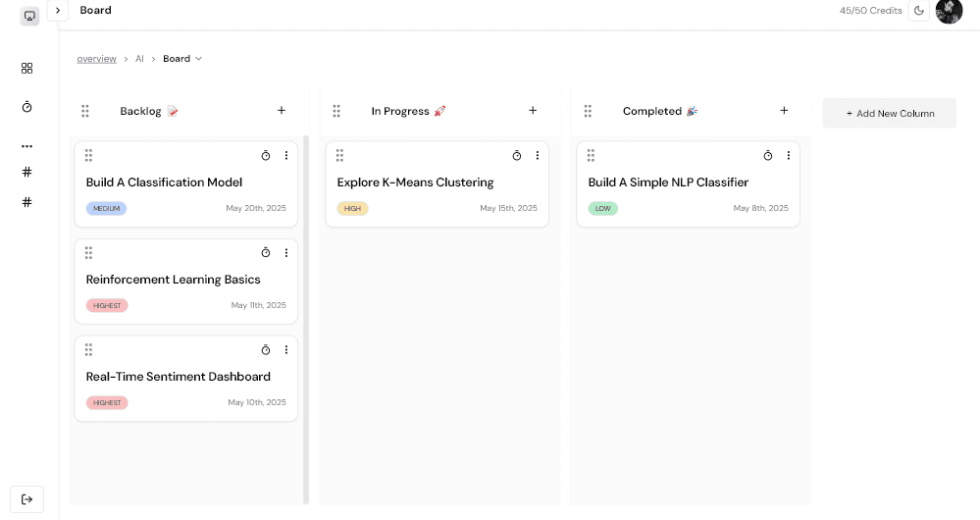Go to the overview breadcrumb link

[96, 59]
